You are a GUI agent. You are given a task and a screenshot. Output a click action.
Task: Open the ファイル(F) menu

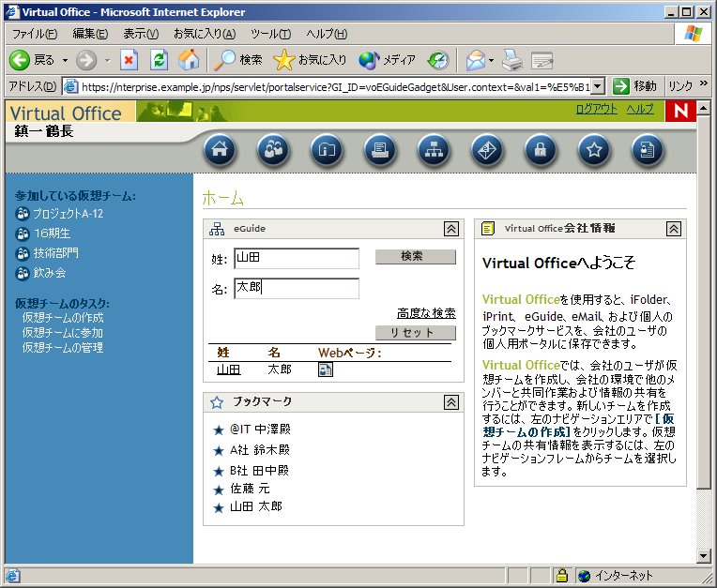click(x=35, y=34)
